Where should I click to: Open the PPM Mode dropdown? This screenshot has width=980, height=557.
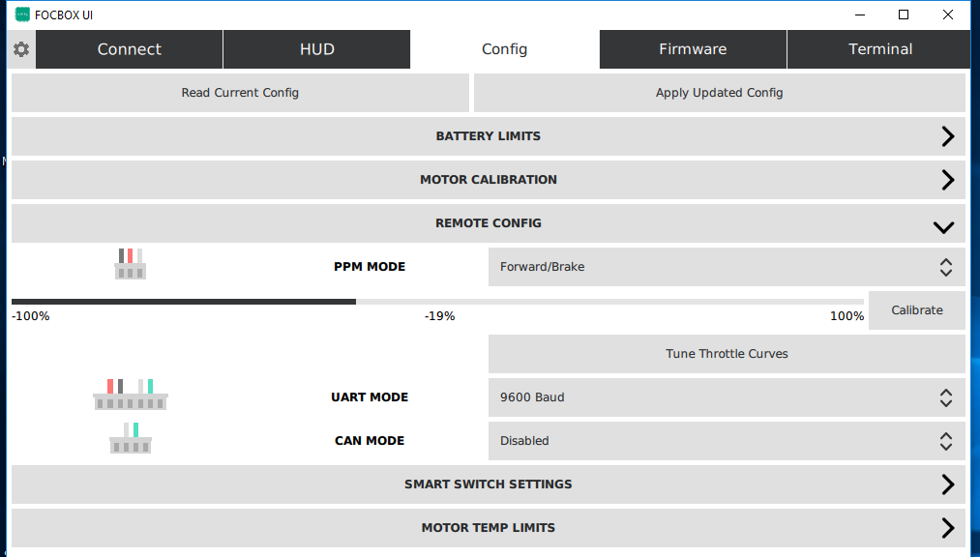tap(727, 267)
